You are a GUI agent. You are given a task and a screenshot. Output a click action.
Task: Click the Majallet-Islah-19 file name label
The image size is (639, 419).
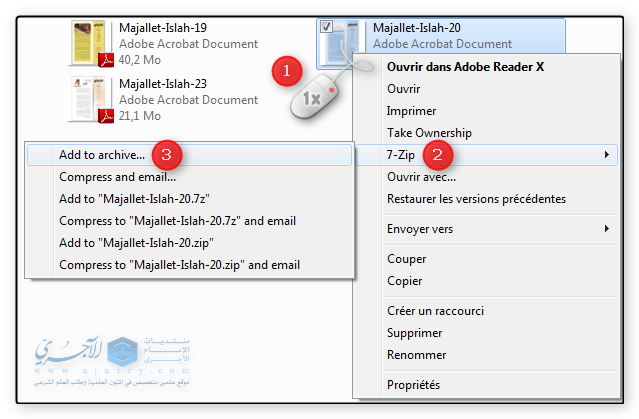tap(163, 27)
